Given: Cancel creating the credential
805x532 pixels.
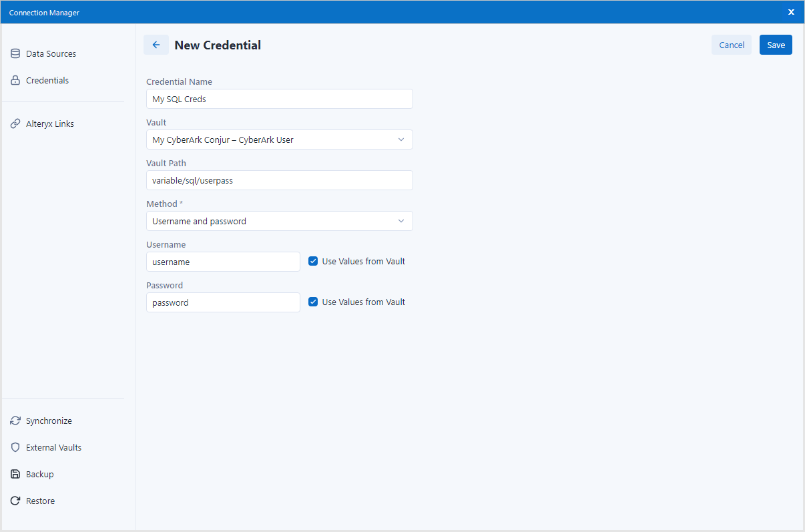Looking at the screenshot, I should tap(731, 45).
